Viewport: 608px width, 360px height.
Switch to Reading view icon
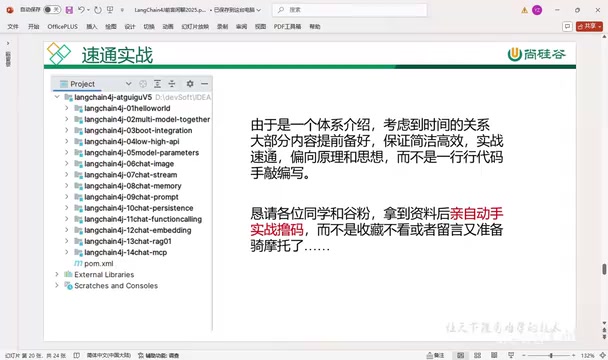click(494, 355)
